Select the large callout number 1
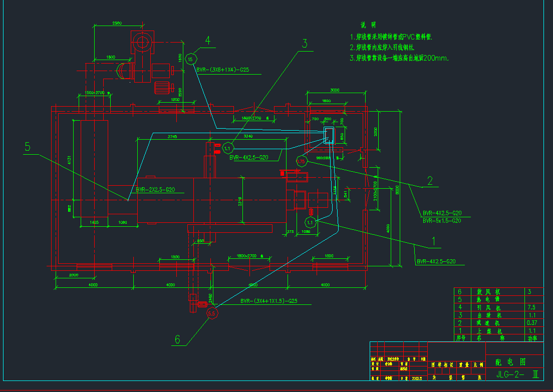Image resolution: width=553 pixels, height=392 pixels. pyautogui.click(x=435, y=242)
